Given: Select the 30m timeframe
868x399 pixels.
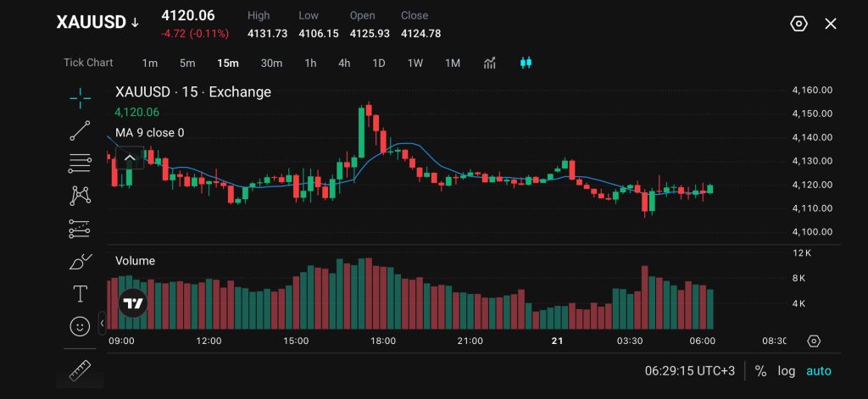Looking at the screenshot, I should (x=271, y=63).
